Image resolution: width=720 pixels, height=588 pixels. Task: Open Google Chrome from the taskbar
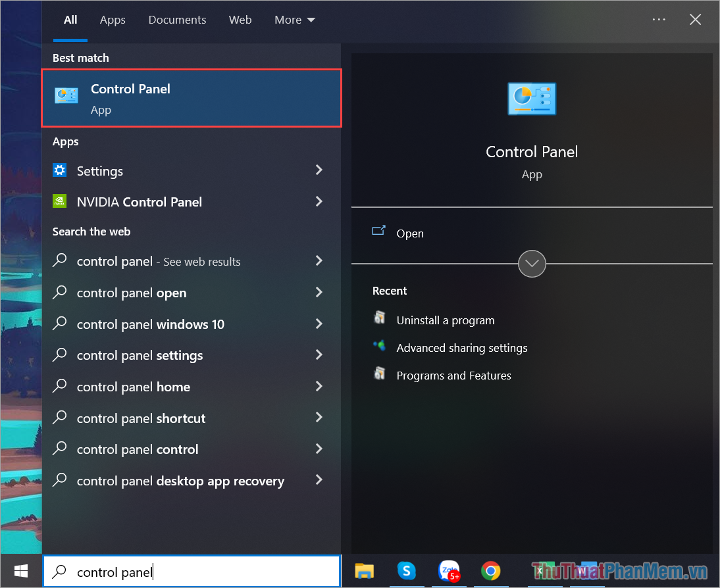click(490, 571)
